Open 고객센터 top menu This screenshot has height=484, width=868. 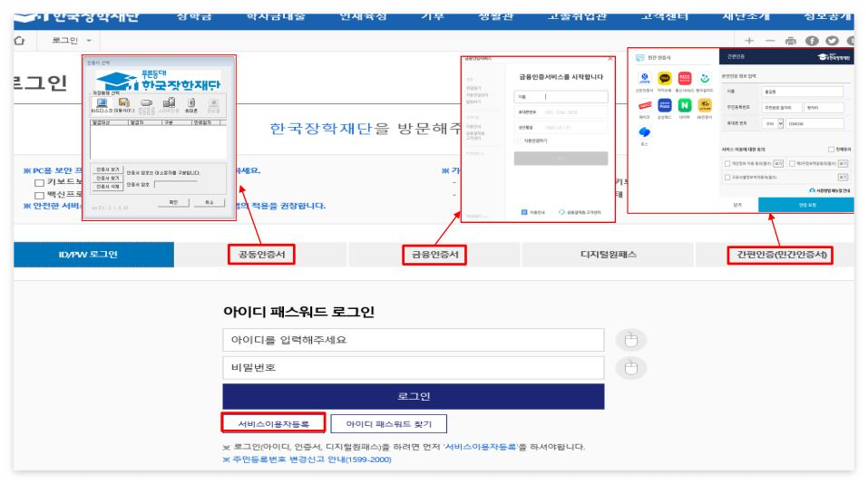(664, 17)
